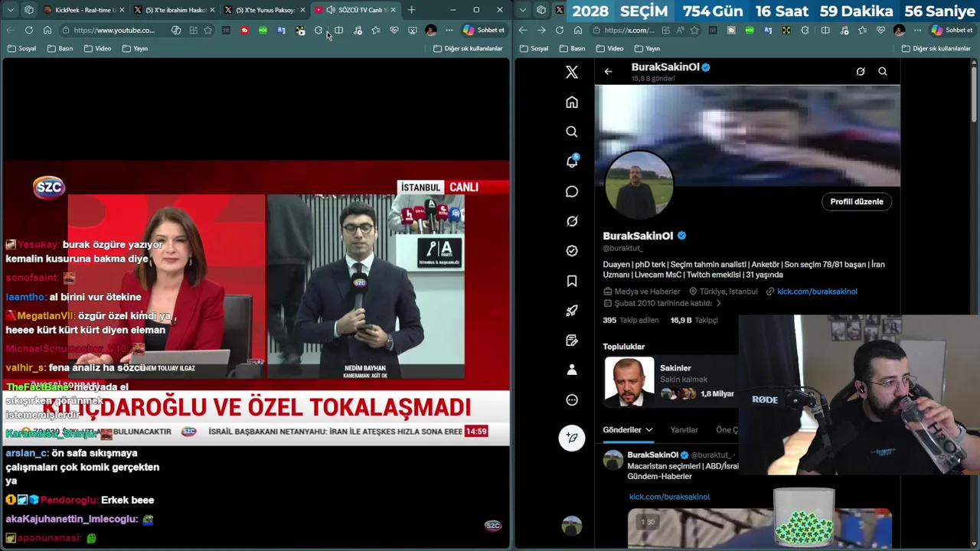Search BurakSakinOl posts with header magnifier
The height and width of the screenshot is (551, 980).
click(x=883, y=71)
